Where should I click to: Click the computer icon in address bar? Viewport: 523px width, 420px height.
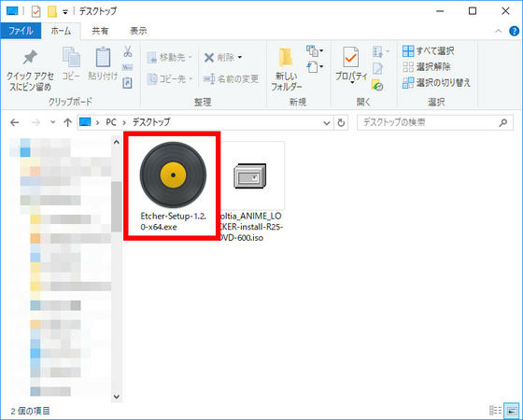[x=85, y=122]
